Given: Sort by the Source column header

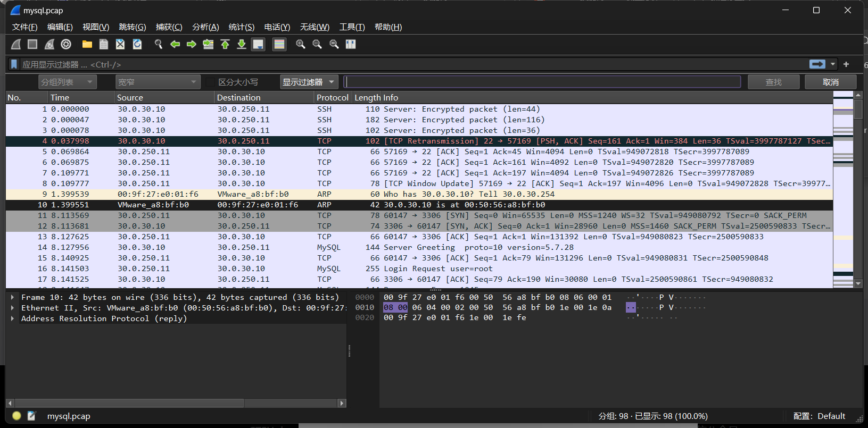Looking at the screenshot, I should pyautogui.click(x=165, y=97).
